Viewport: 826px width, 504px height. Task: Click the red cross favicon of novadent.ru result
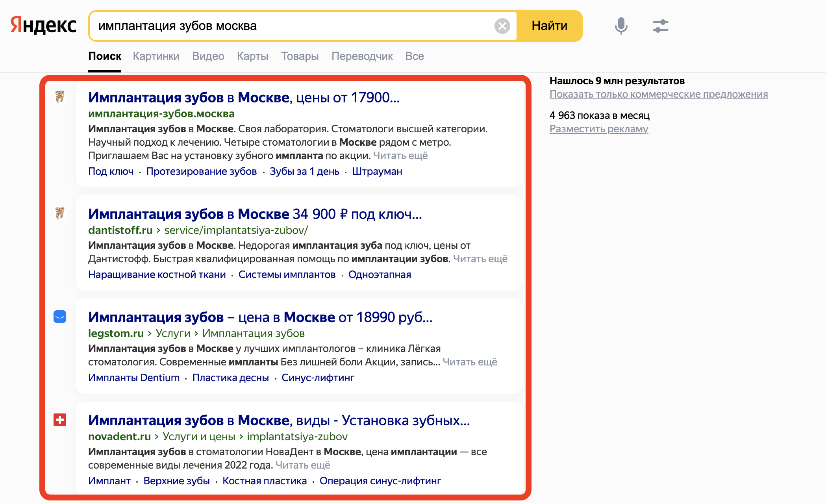click(60, 420)
